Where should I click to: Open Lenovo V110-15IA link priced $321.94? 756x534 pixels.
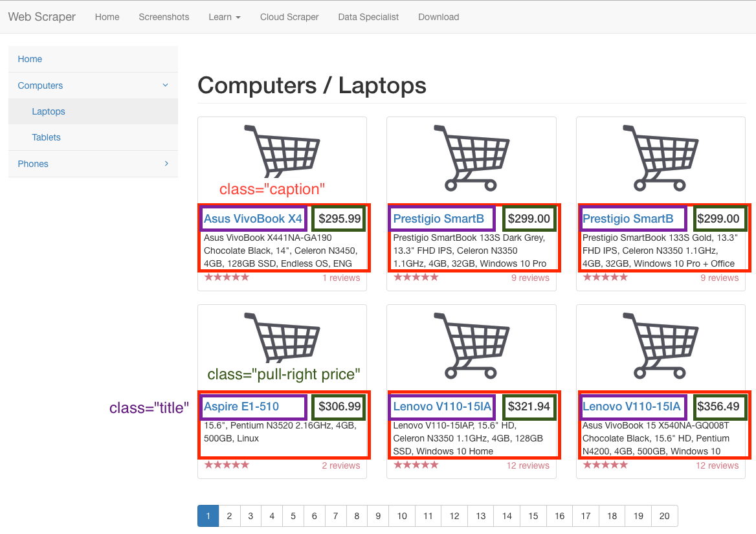coord(442,406)
